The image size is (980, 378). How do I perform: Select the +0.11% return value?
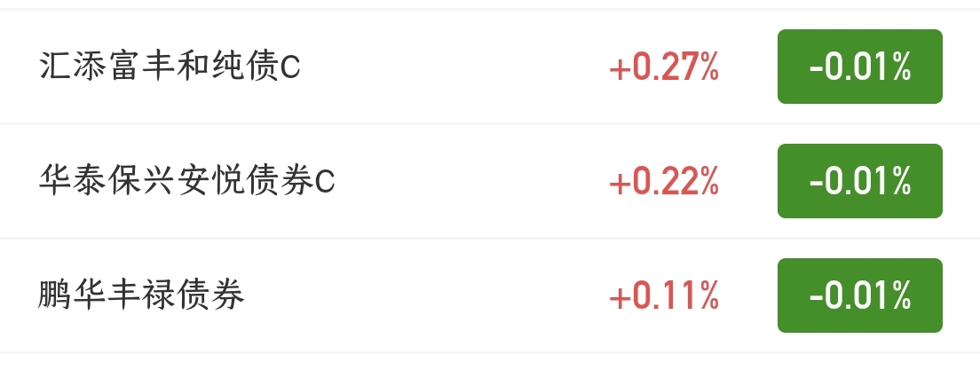pyautogui.click(x=664, y=296)
